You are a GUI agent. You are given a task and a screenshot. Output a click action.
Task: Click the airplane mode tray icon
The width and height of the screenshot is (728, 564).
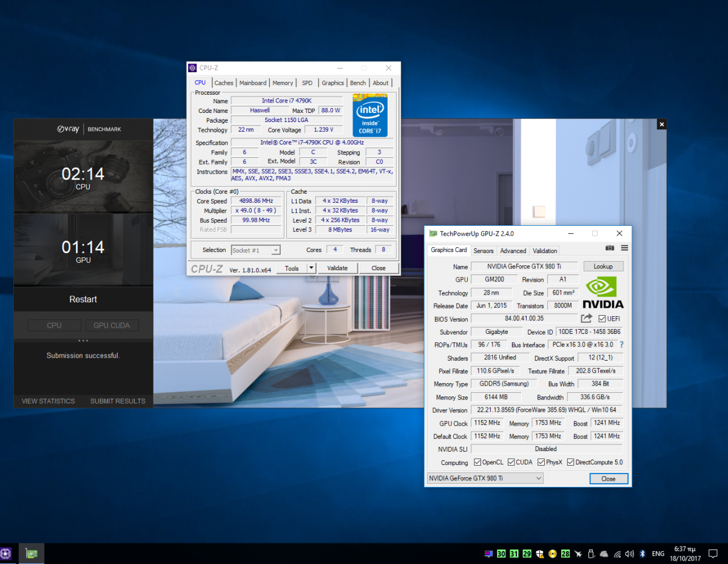click(x=579, y=554)
